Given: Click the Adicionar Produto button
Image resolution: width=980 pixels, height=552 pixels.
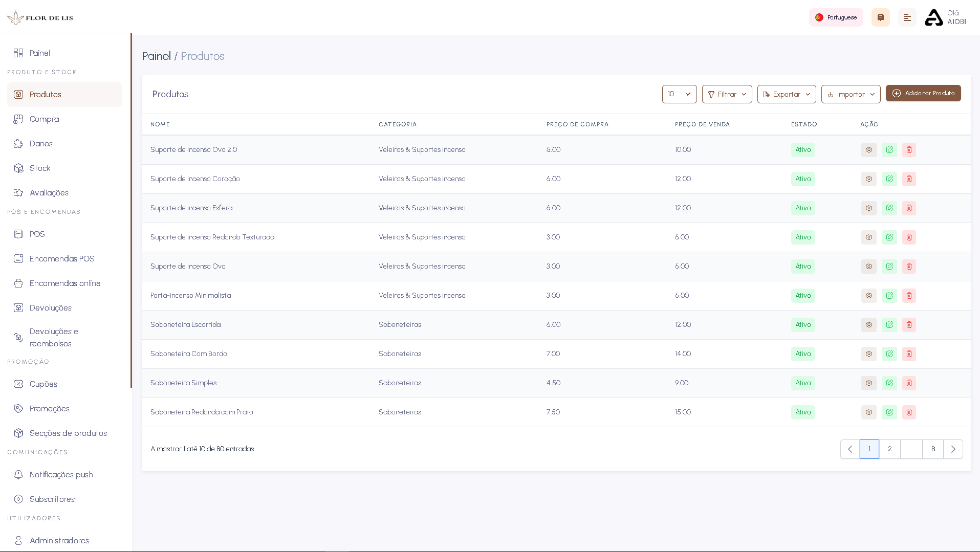Looking at the screenshot, I should click(x=923, y=93).
